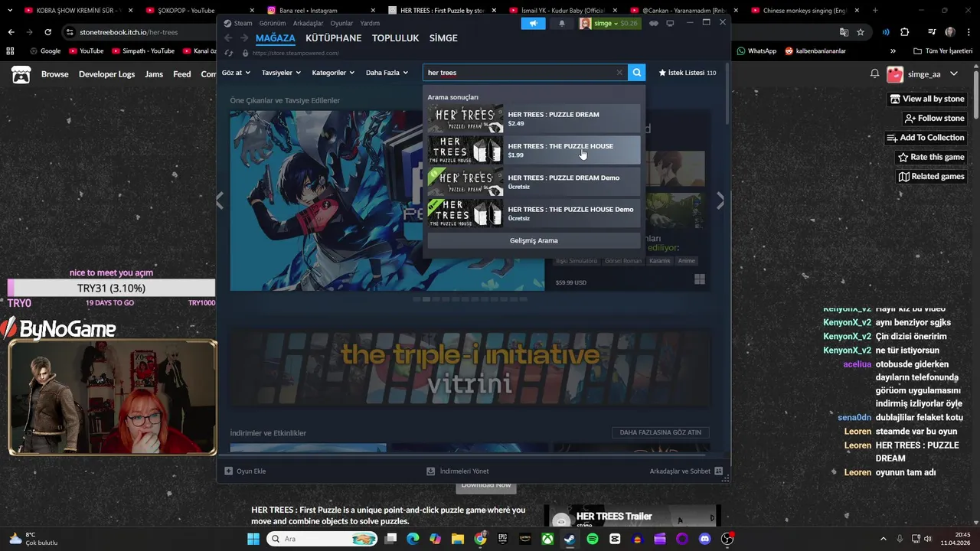Screen dimensions: 980x551
Task: Open Xbox app from the taskbar
Action: [548, 539]
